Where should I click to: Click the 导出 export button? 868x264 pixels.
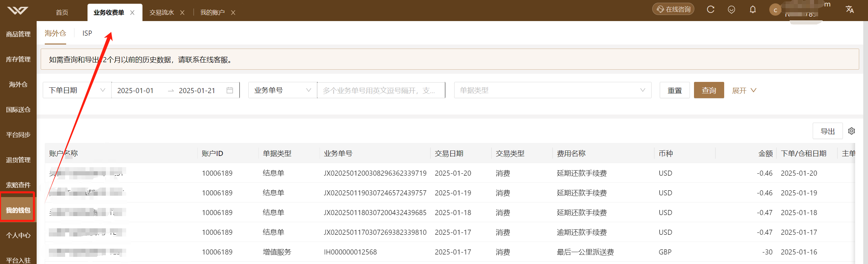pos(828,131)
